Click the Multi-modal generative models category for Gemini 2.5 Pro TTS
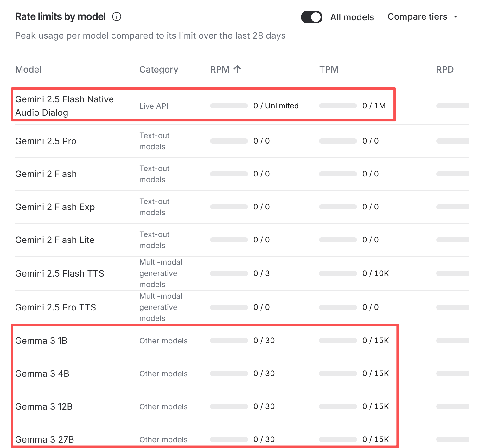 coord(161,307)
